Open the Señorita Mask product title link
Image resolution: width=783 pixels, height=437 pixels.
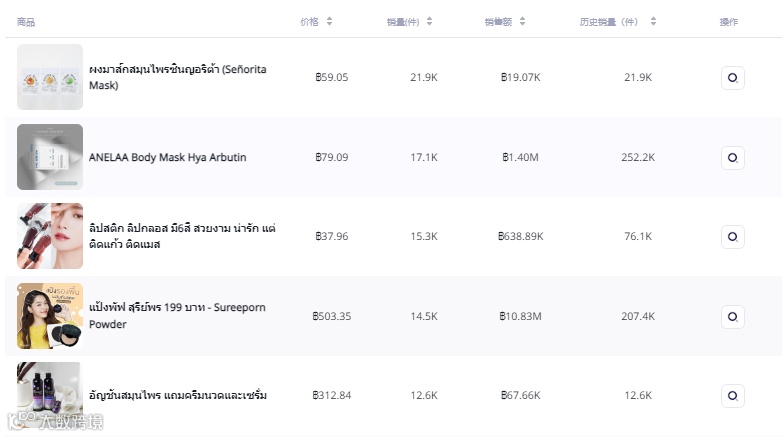(177, 77)
